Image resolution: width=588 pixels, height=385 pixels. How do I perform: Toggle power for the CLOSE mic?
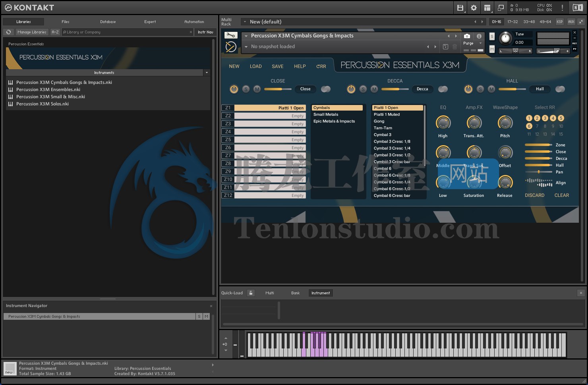(234, 89)
